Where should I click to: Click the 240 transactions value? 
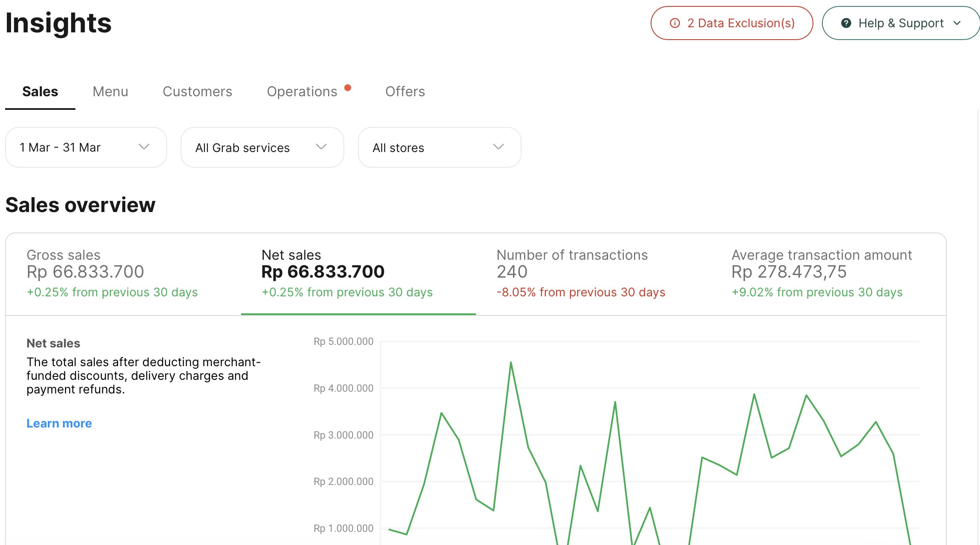pos(512,272)
